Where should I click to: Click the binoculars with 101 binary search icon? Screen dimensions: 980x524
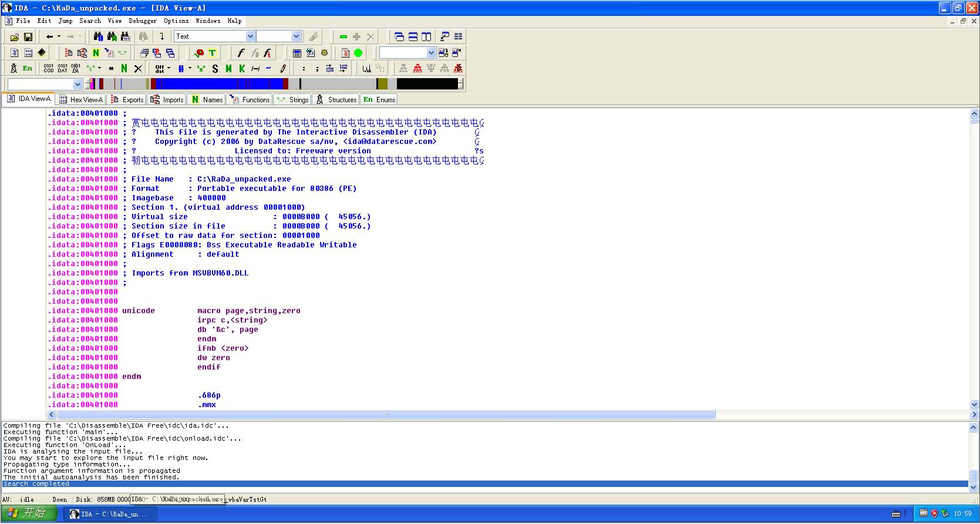point(125,36)
